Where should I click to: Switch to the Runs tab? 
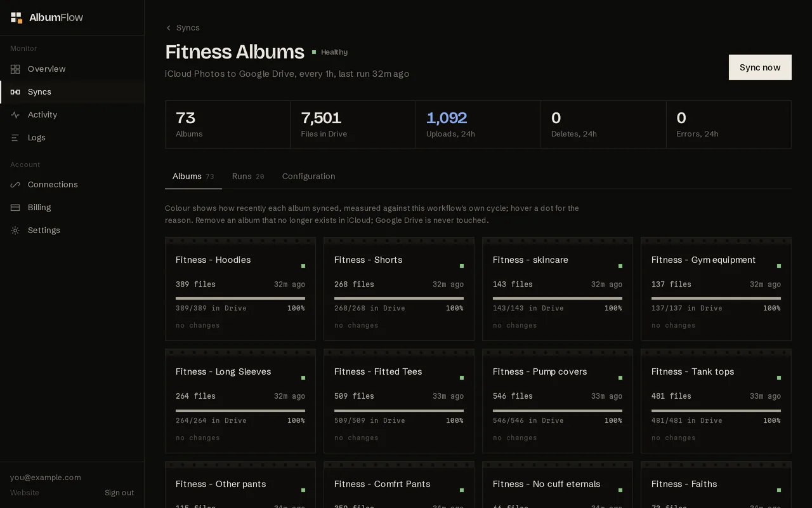pos(248,177)
